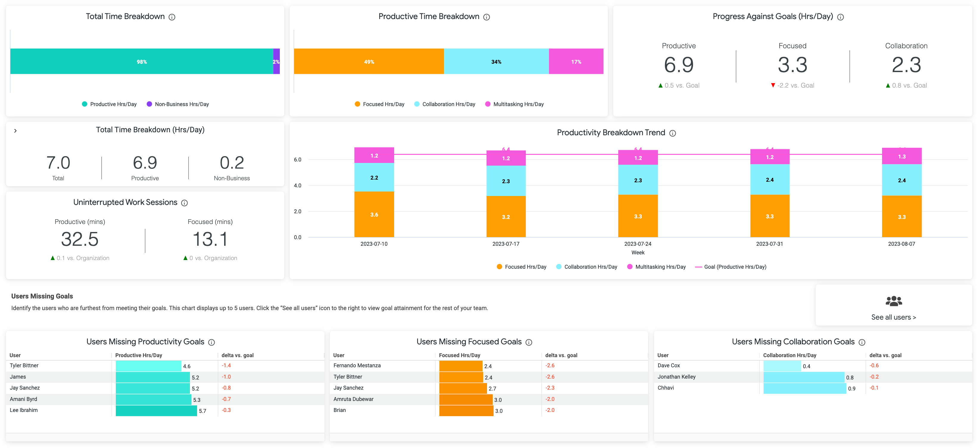Sort by Productive Hrs/Day column header
Image resolution: width=980 pixels, height=448 pixels.
(138, 355)
